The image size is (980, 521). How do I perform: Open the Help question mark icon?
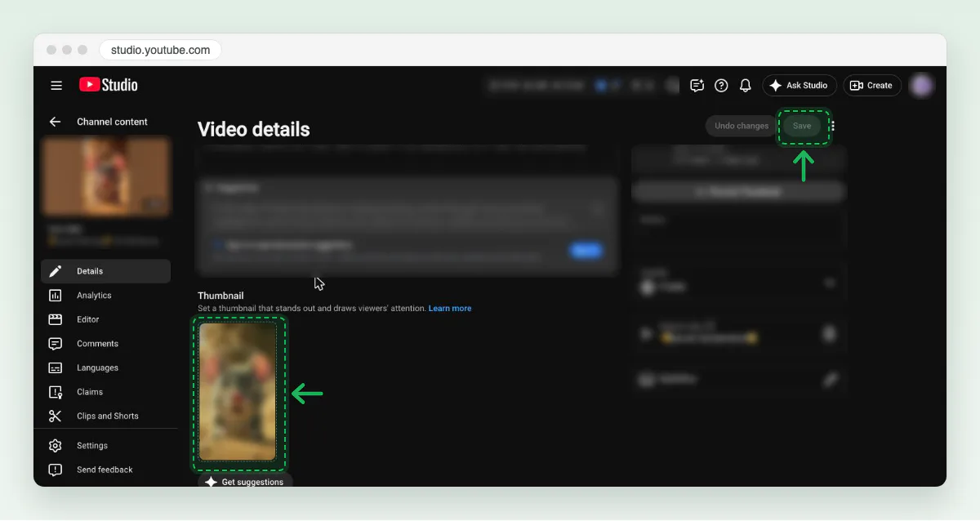(721, 85)
